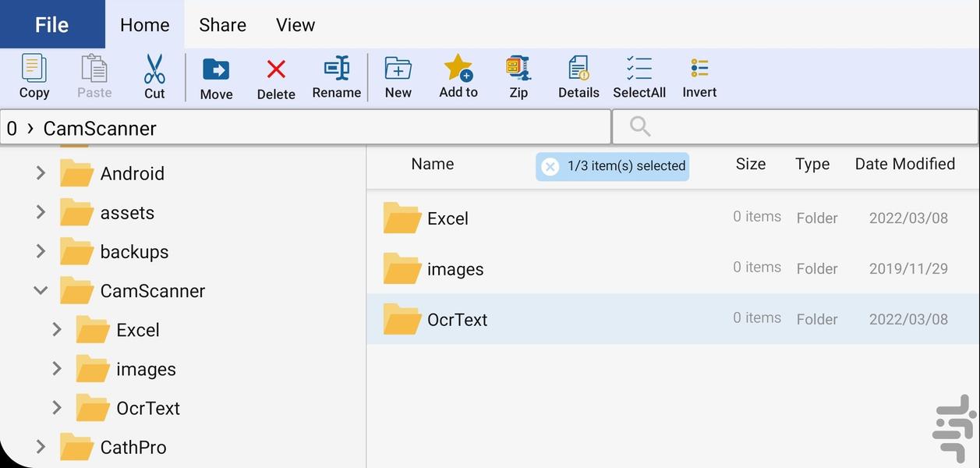Open the File menu
The height and width of the screenshot is (468, 980).
(51, 25)
